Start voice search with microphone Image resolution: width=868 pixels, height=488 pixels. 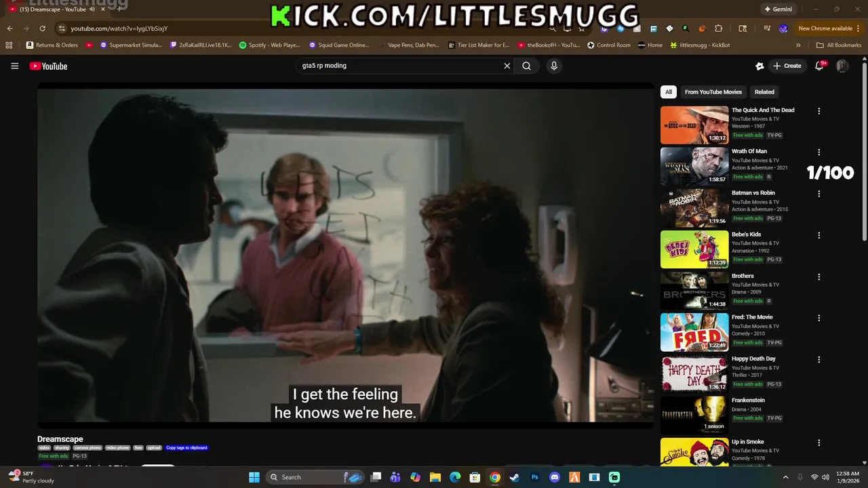tap(554, 66)
